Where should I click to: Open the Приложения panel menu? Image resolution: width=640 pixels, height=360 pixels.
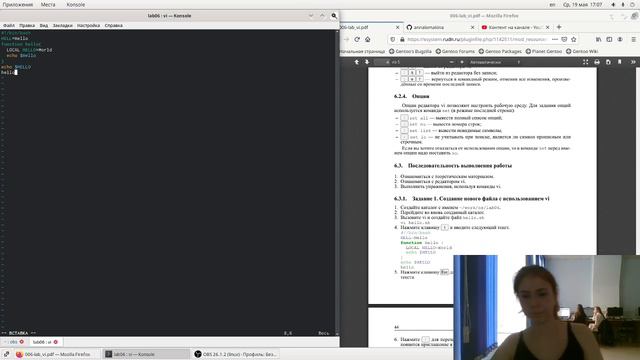coord(18,4)
